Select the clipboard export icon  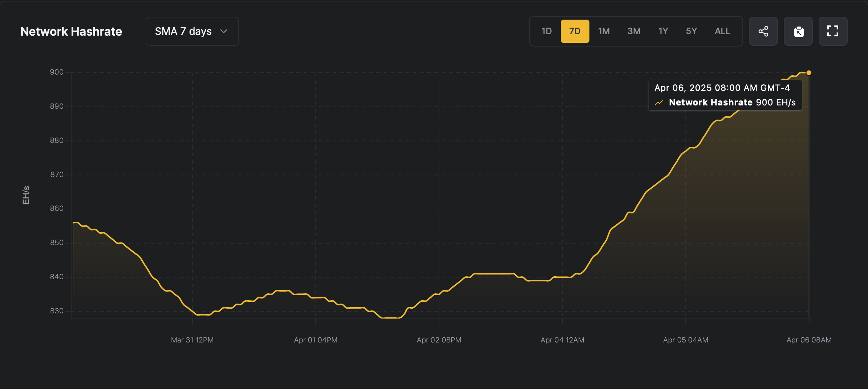[798, 31]
